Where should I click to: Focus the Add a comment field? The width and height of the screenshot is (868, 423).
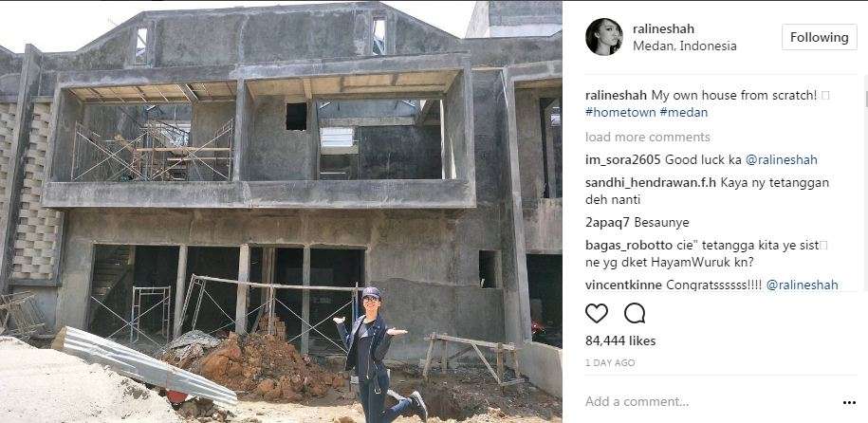click(x=711, y=402)
